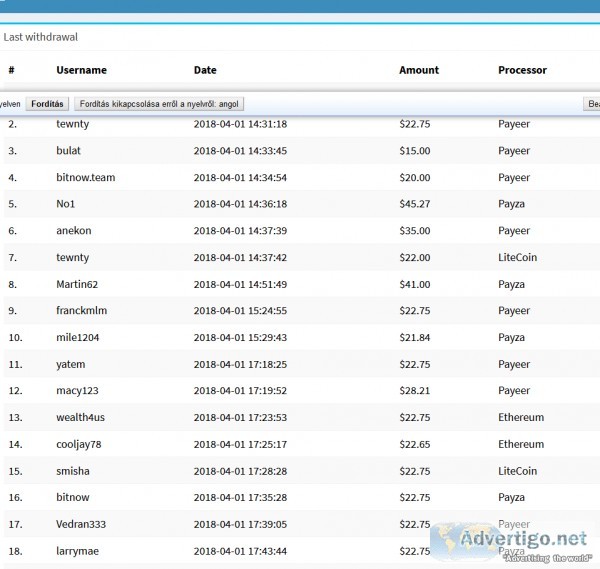The image size is (600, 569).
Task: Click amount $35.00
Action: (415, 230)
